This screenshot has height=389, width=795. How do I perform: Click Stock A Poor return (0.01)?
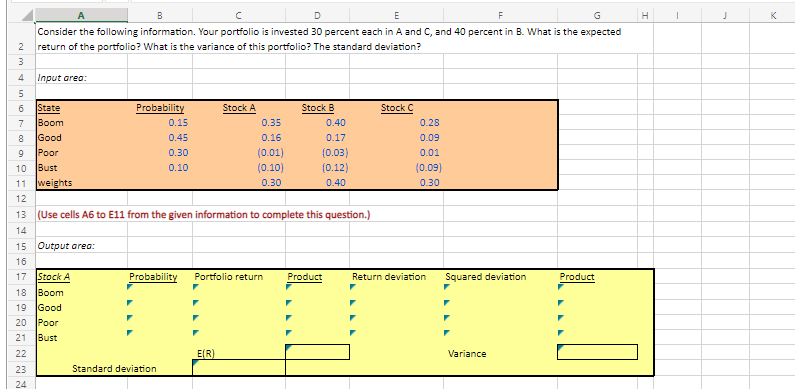pyautogui.click(x=270, y=153)
